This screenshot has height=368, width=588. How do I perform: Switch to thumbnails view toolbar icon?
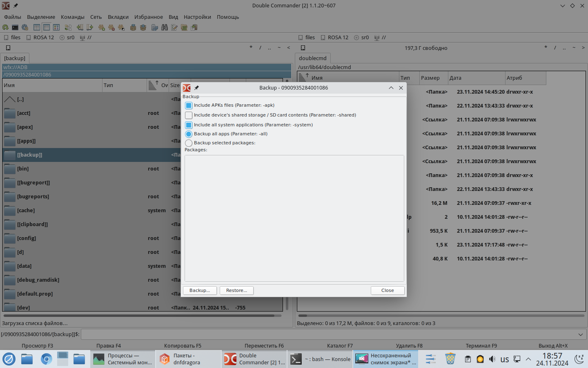tap(56, 27)
